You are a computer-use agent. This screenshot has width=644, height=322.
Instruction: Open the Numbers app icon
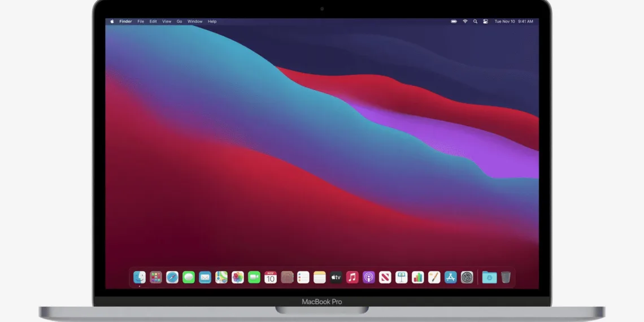(417, 277)
